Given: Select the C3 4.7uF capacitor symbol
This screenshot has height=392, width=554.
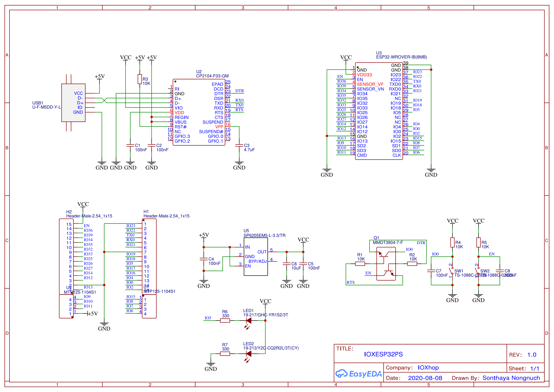Looking at the screenshot, I should [239, 145].
